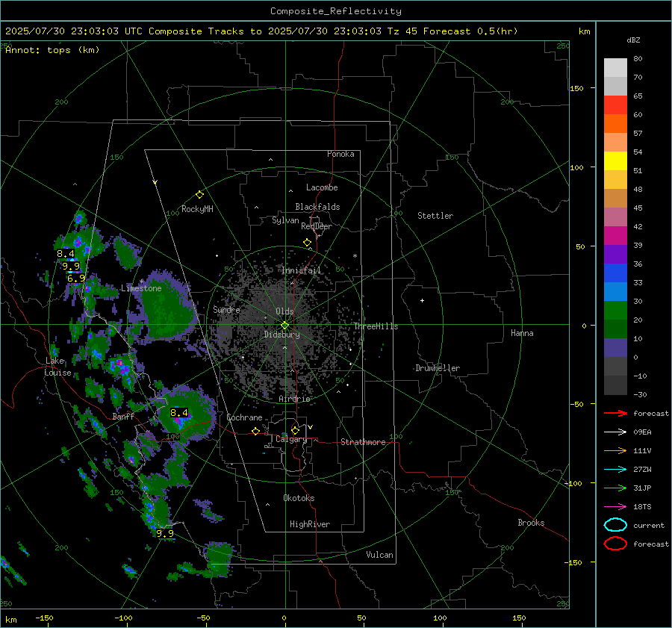Click the 'Annot: tops (km)' annotation text

tap(52, 50)
